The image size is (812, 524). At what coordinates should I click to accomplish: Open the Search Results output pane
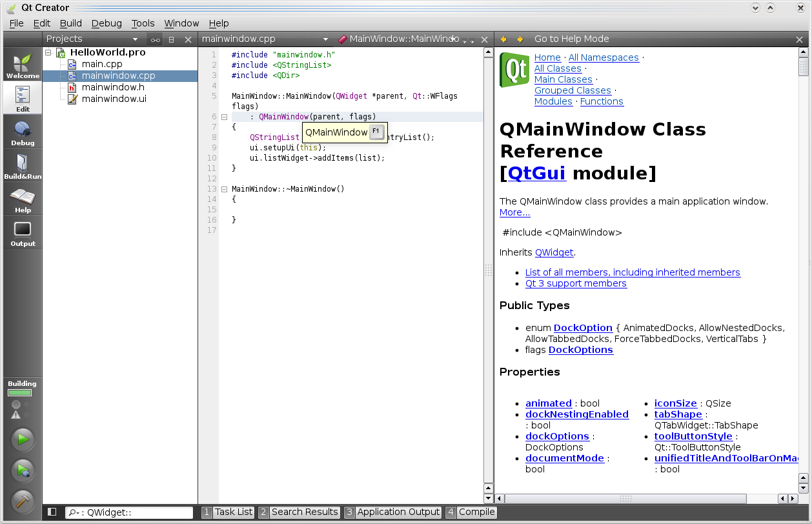click(299, 512)
